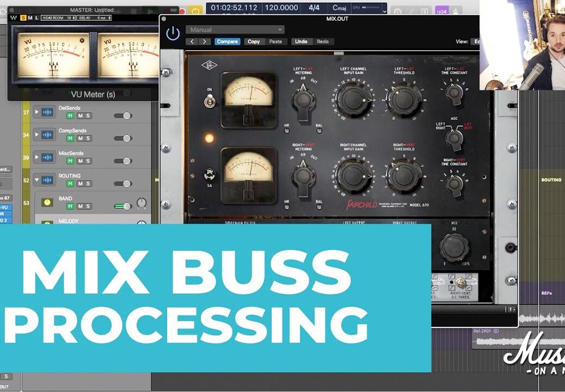The width and height of the screenshot is (565, 392).
Task: Turn the Right Metering selector knob
Action: pyautogui.click(x=303, y=177)
